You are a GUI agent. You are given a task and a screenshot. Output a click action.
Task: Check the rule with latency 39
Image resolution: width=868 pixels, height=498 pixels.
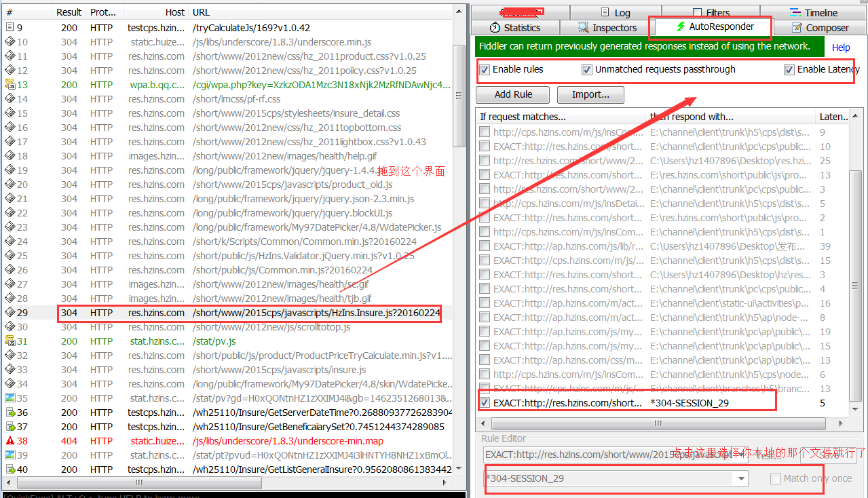485,246
